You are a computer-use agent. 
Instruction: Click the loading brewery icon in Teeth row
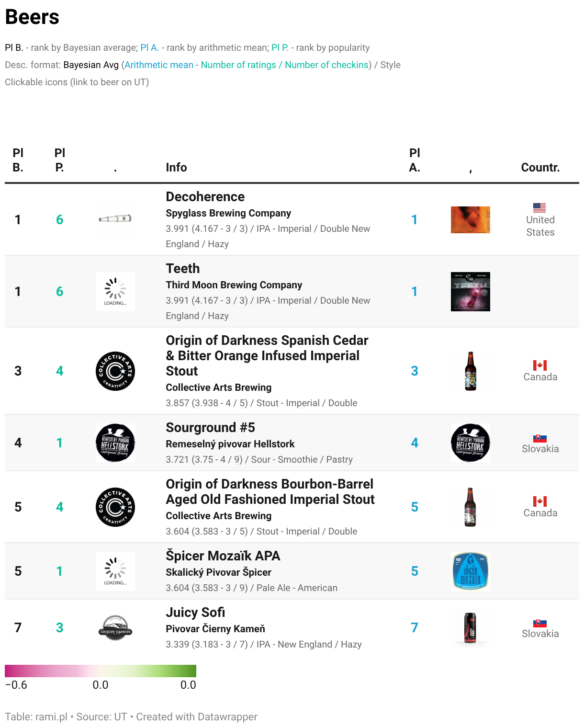click(x=115, y=292)
